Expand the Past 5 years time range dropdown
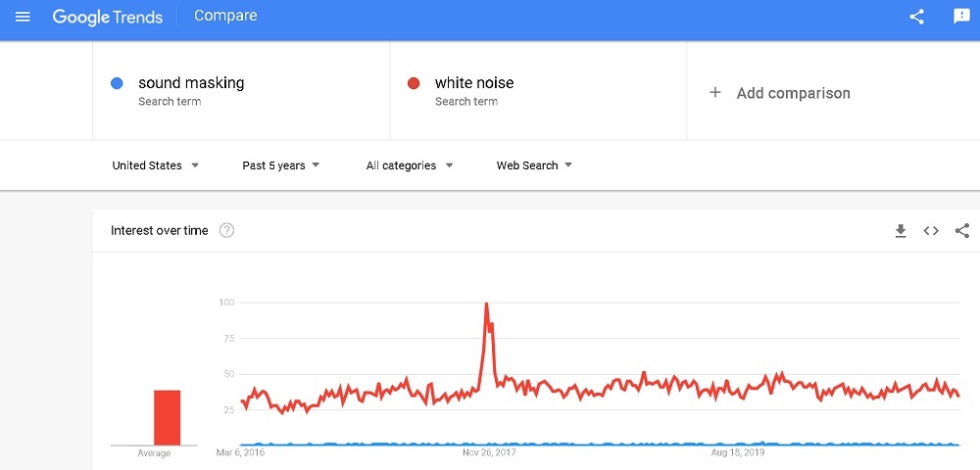980x470 pixels. tap(280, 165)
